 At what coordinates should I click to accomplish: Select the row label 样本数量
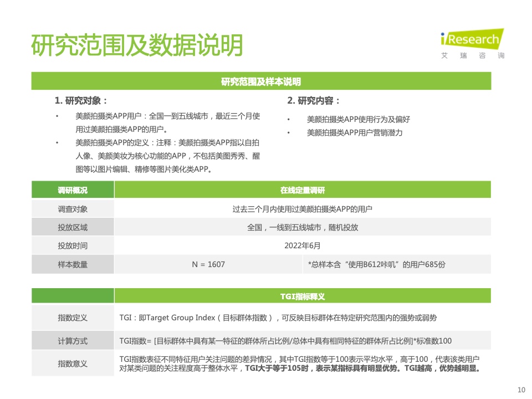pyautogui.click(x=73, y=264)
